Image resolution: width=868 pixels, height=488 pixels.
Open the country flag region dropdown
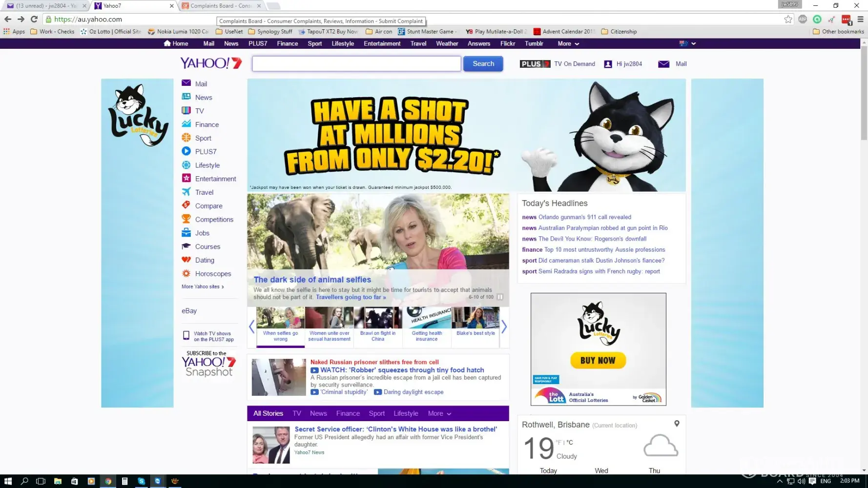687,43
